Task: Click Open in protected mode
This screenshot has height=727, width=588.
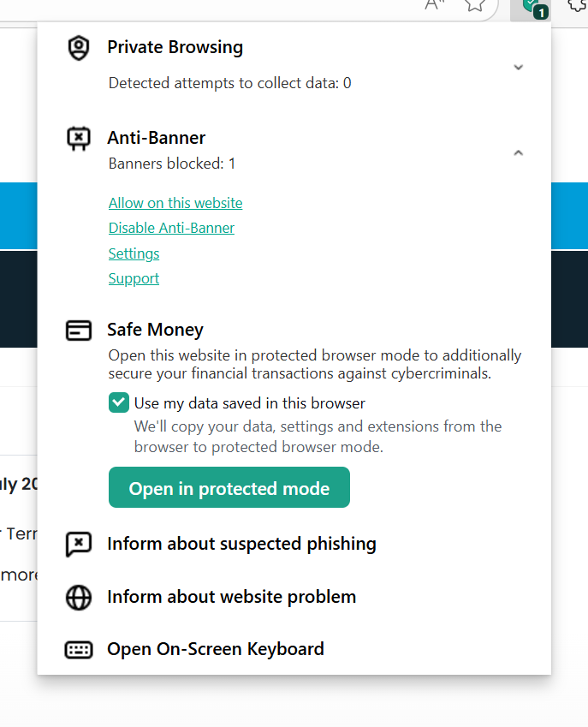Action: [x=229, y=487]
